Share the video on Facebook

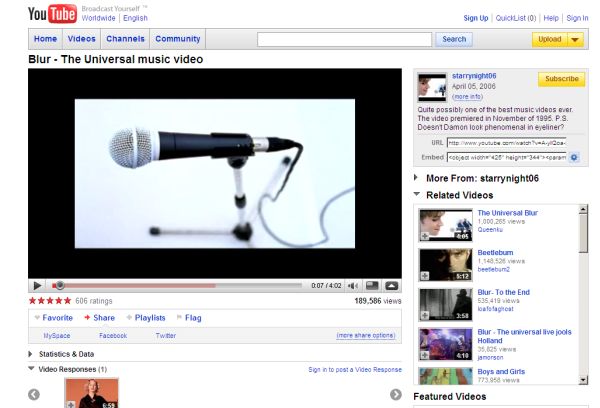pos(113,336)
